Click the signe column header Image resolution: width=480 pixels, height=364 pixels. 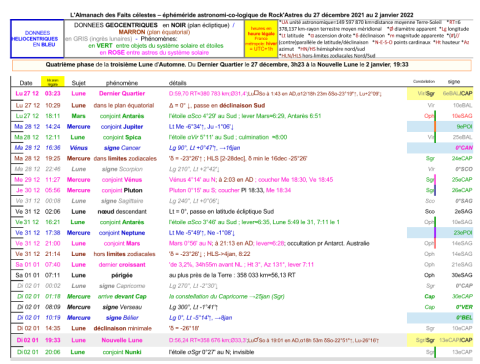click(454, 82)
